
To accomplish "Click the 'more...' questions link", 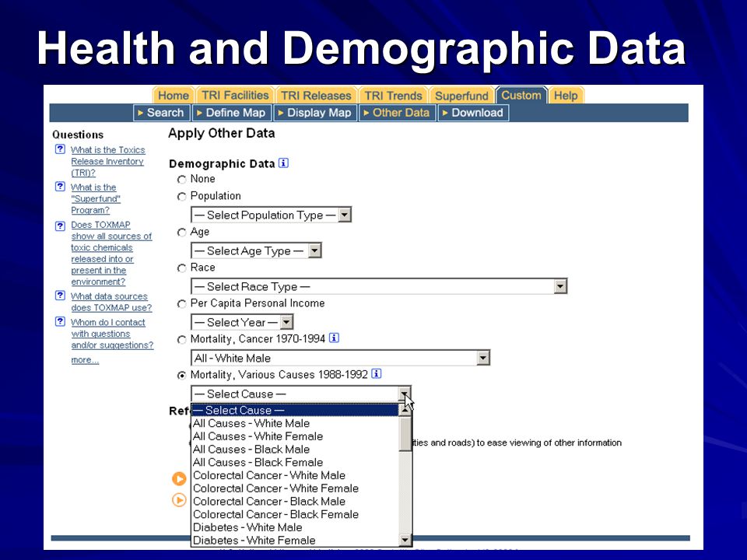I will [x=85, y=359].
